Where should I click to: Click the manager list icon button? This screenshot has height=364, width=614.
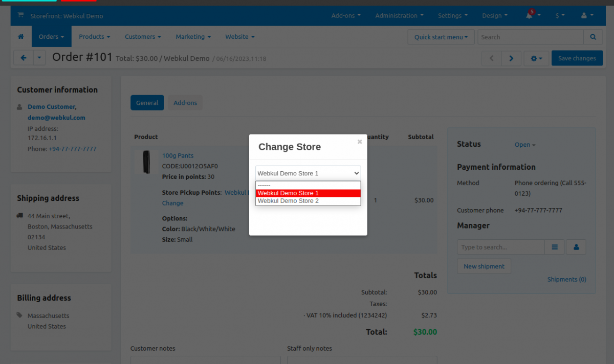coord(555,247)
